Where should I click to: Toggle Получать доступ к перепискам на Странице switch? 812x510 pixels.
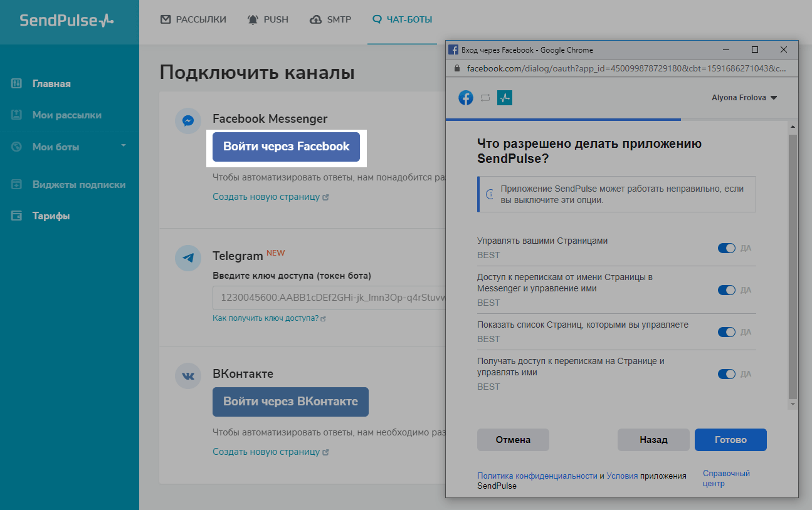coord(726,374)
